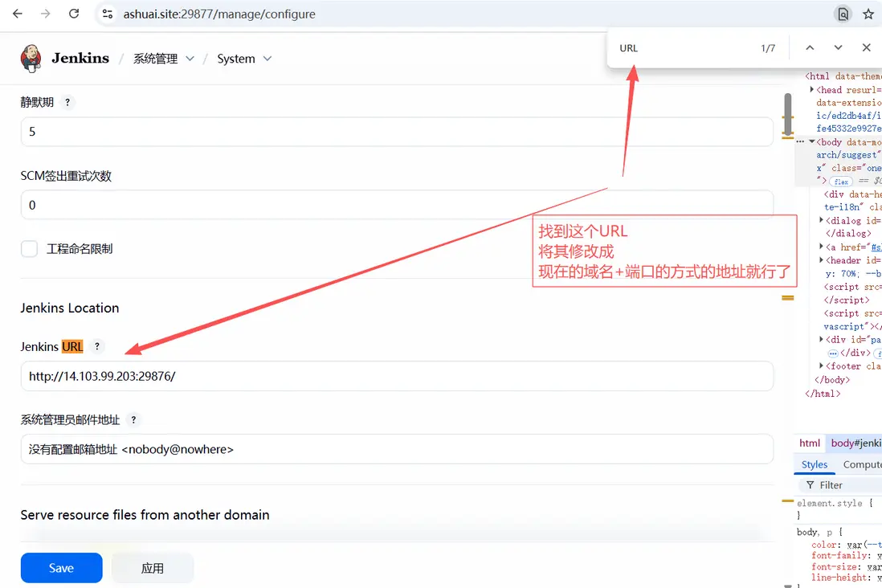Select html in DevTools breadcrumb

[810, 443]
